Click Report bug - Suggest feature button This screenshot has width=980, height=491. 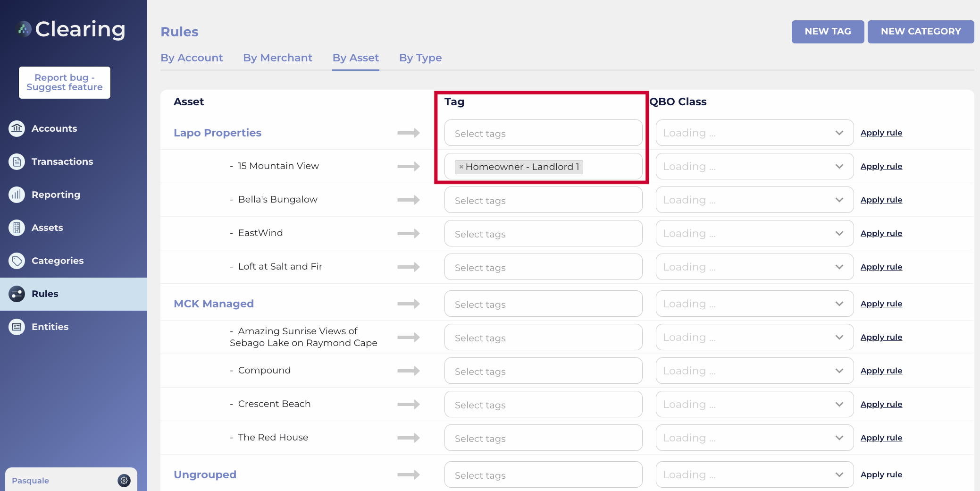65,83
